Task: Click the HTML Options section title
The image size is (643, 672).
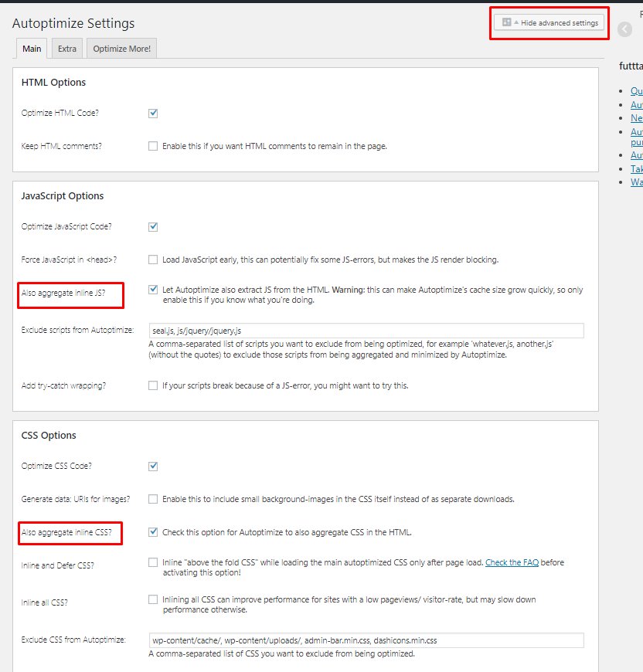Action: [x=53, y=83]
